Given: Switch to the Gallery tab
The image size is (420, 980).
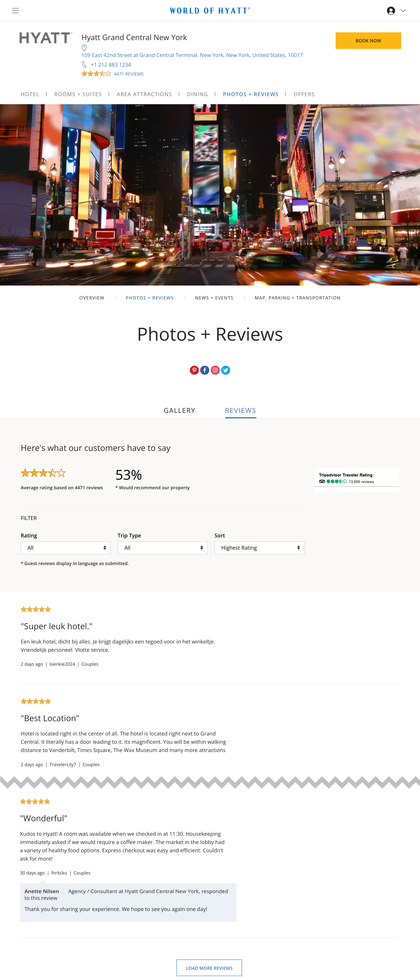Looking at the screenshot, I should click(179, 410).
